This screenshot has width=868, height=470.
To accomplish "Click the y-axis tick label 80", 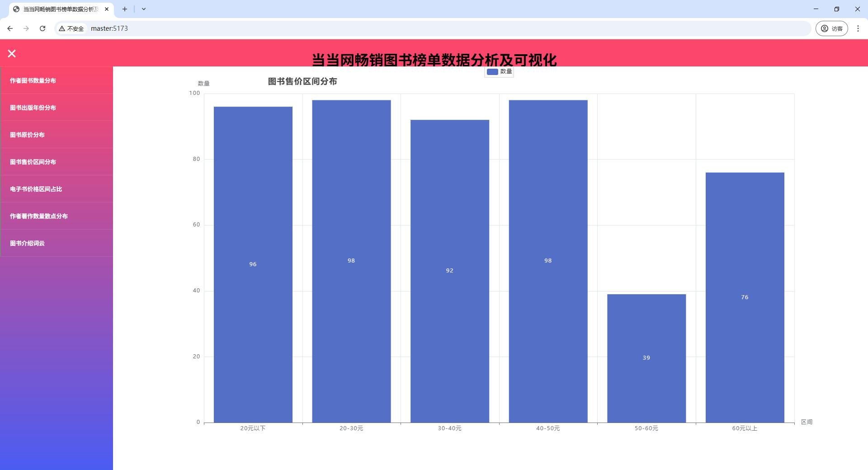I will pyautogui.click(x=196, y=159).
